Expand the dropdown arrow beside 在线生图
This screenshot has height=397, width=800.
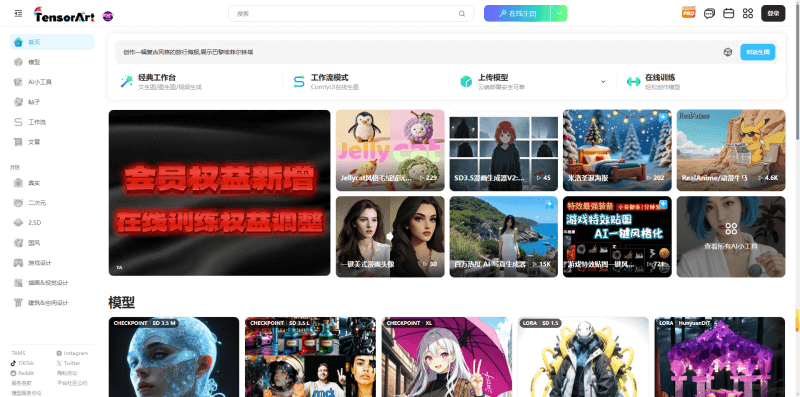(559, 14)
